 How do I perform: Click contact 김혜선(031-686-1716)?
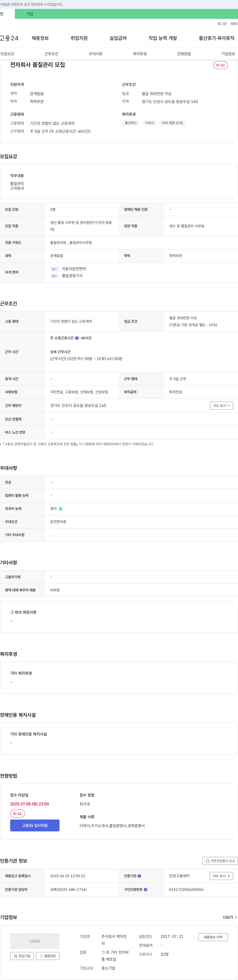(x=68, y=889)
